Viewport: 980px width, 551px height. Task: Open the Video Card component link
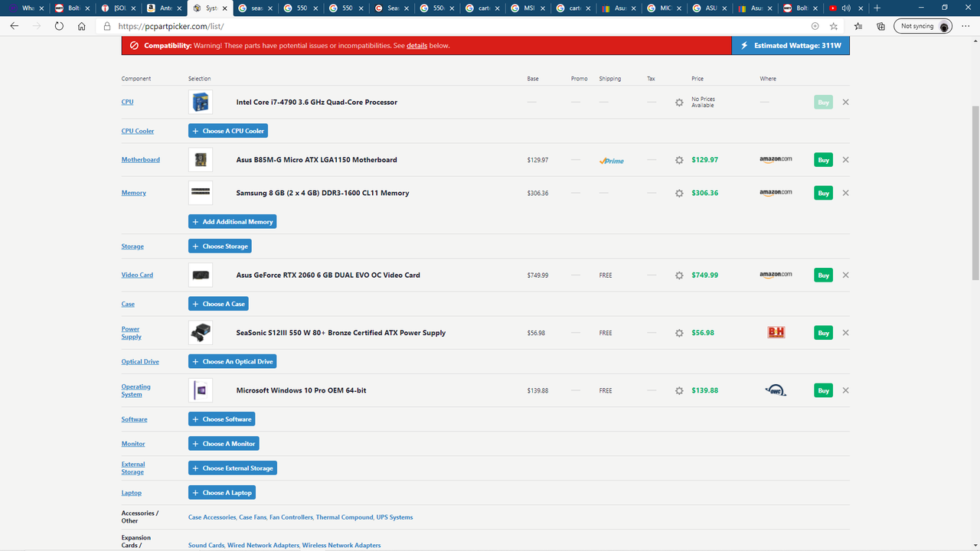(137, 275)
